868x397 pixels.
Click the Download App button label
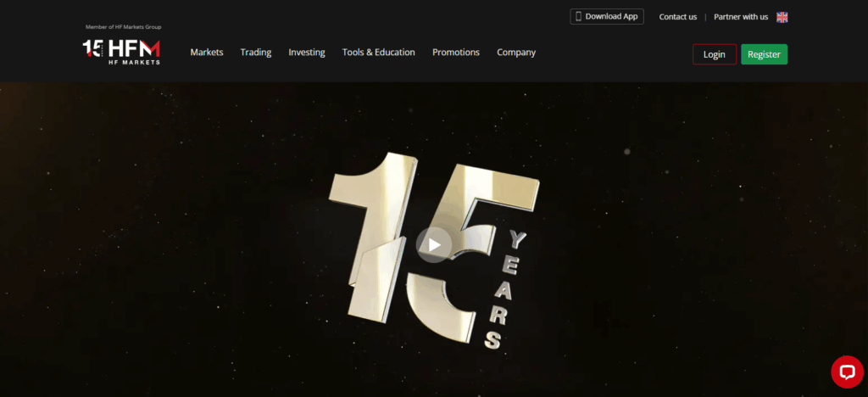tap(613, 16)
